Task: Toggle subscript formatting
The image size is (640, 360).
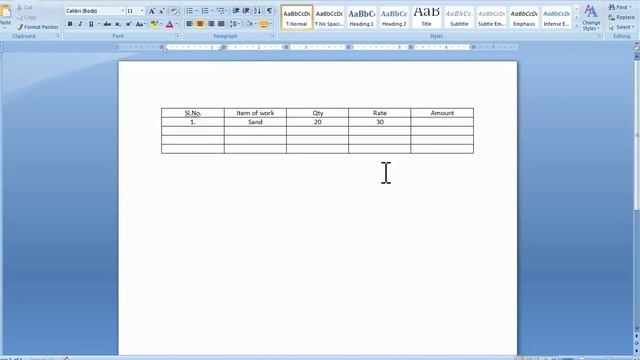Action: point(118,24)
